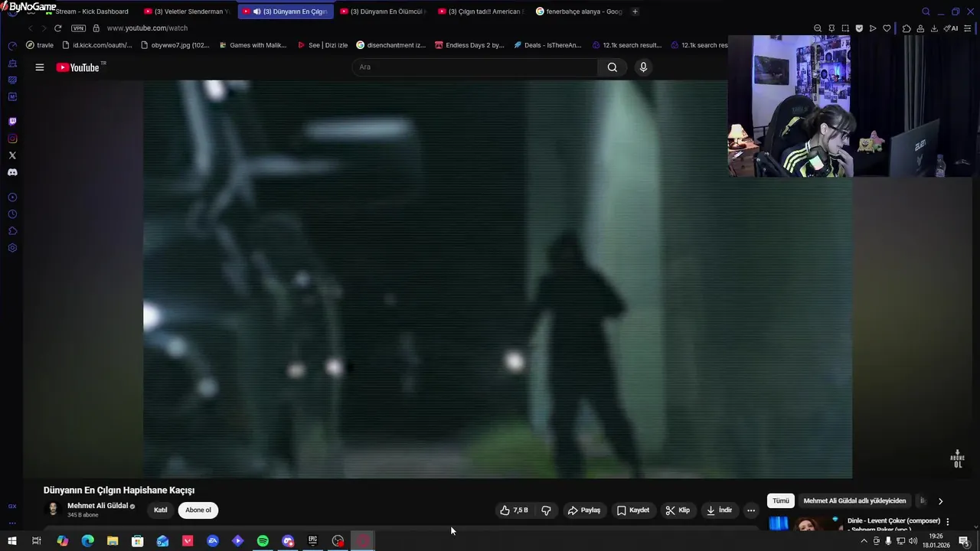Switch to Veletler Slenderman tab
980x551 pixels.
[188, 11]
